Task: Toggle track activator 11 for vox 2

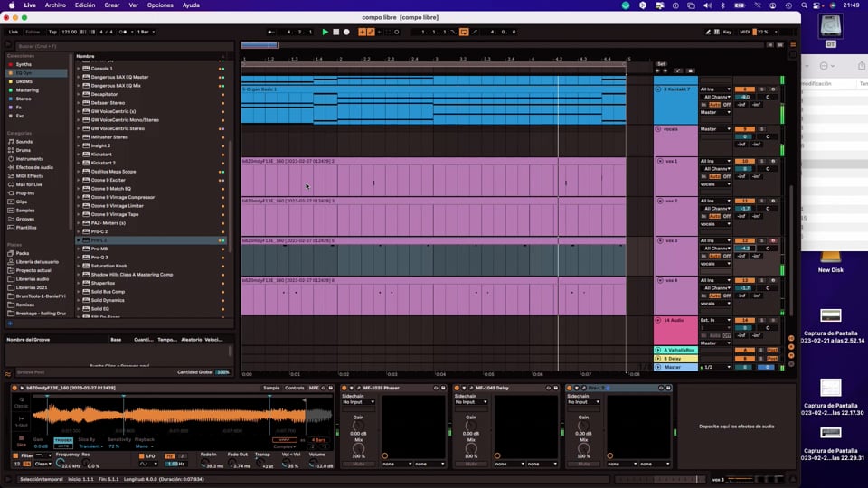Action: [x=744, y=201]
